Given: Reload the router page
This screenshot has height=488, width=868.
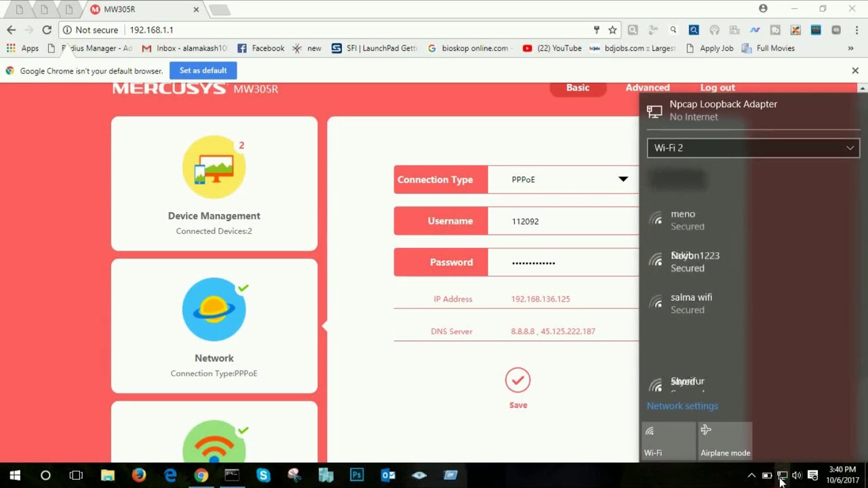Looking at the screenshot, I should pos(47,30).
